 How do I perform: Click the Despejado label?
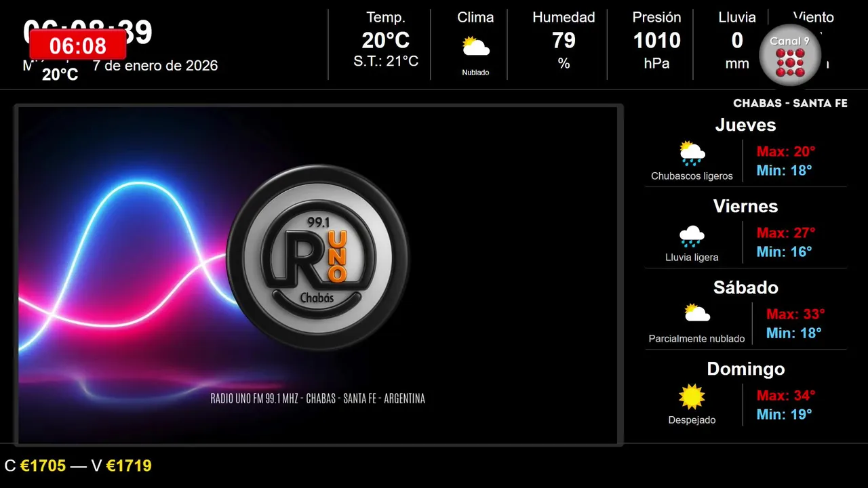(x=692, y=420)
